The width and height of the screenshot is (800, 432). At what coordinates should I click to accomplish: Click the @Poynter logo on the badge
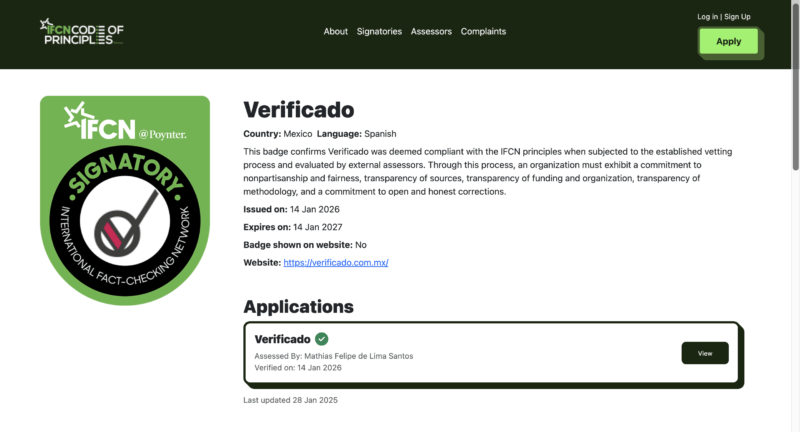coord(163,133)
